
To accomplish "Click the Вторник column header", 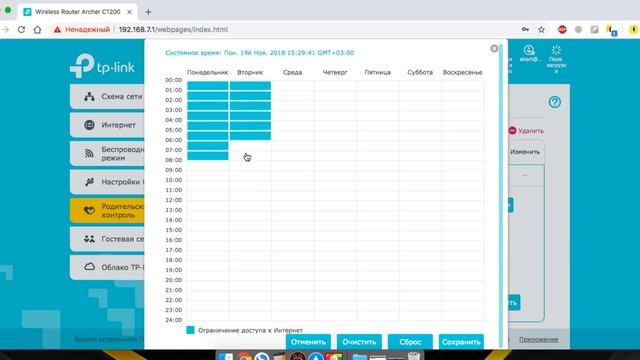I will 250,72.
